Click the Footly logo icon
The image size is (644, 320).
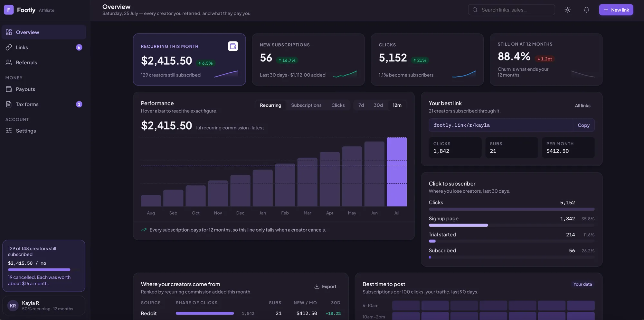pyautogui.click(x=9, y=10)
